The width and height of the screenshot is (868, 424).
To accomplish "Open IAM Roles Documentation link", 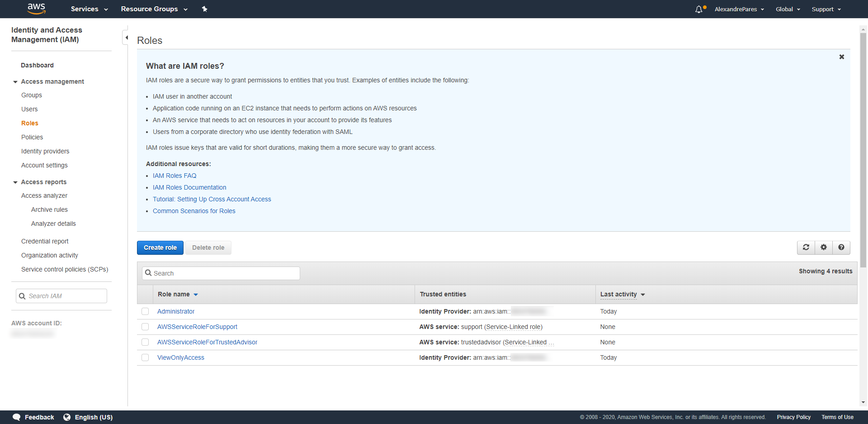I will click(189, 187).
